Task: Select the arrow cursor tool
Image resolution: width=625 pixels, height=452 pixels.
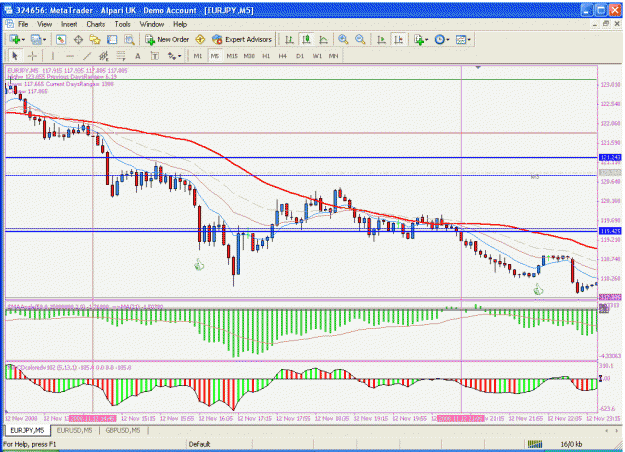Action: pos(15,56)
